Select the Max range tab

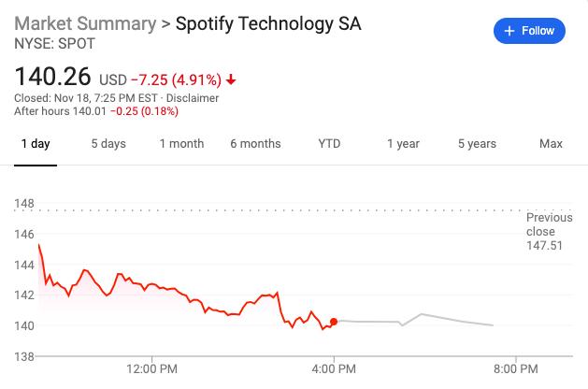(x=551, y=144)
